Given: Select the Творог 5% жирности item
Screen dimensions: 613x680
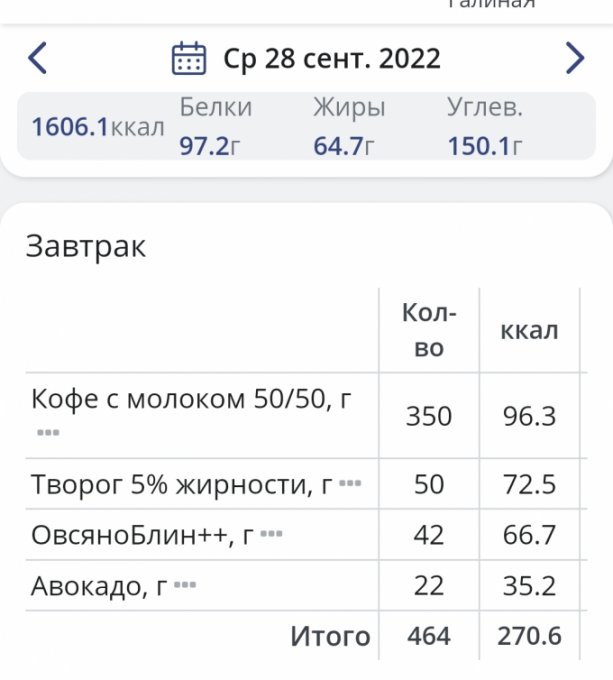Looking at the screenshot, I should coord(181,485).
